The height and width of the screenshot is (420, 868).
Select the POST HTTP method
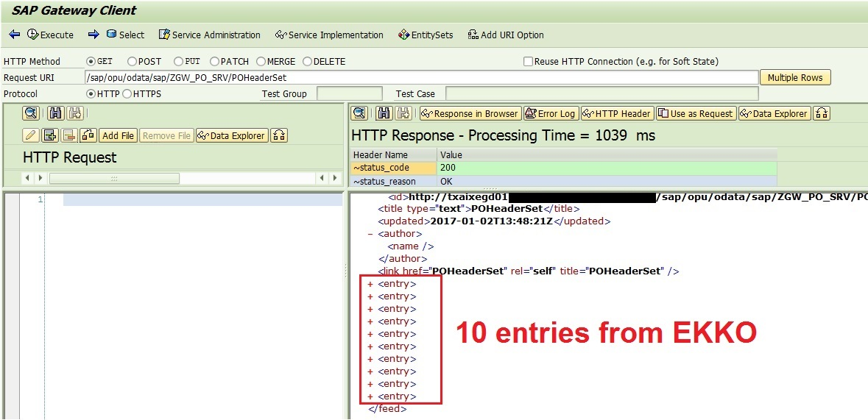click(133, 62)
